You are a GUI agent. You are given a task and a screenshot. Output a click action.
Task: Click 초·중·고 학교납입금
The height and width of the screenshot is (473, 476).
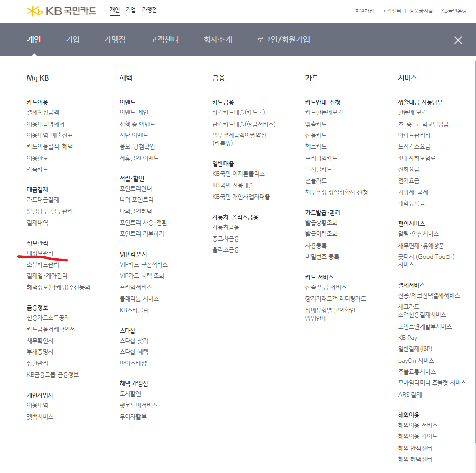(423, 124)
